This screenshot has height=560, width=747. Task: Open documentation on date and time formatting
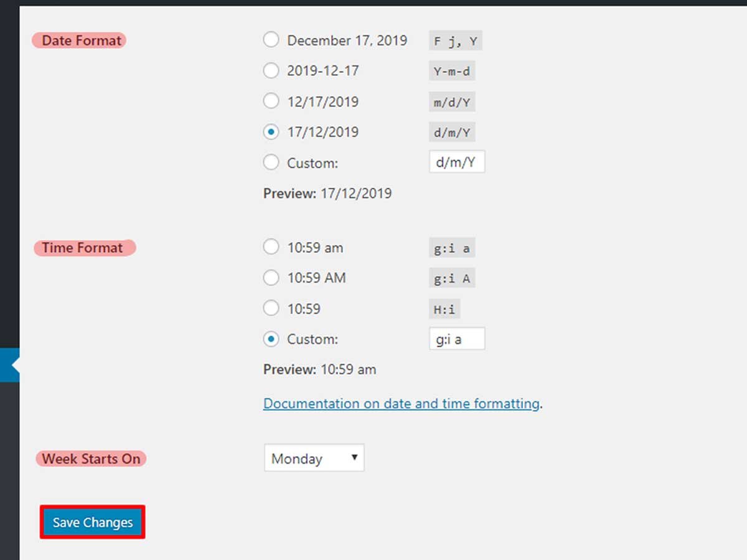coord(402,403)
